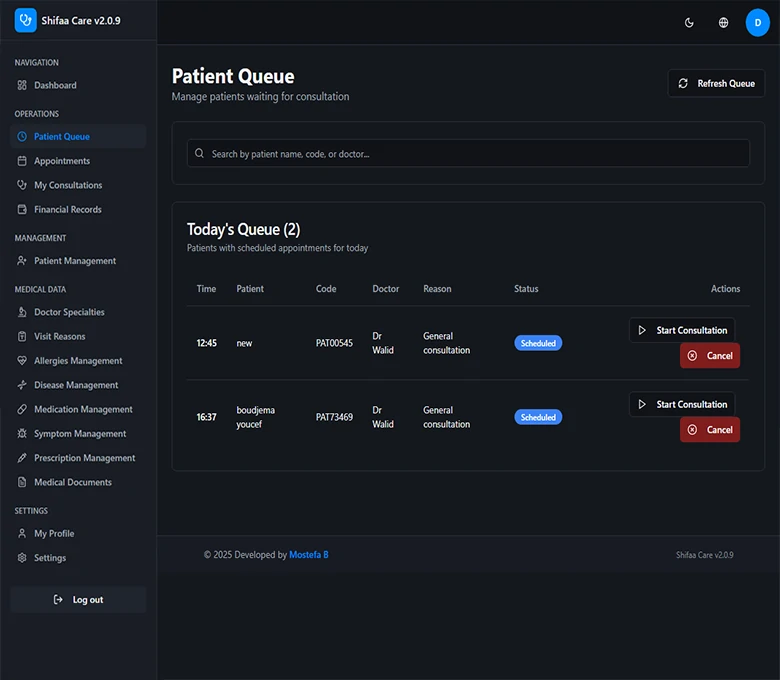Open Prescription Management page
The width and height of the screenshot is (780, 680).
[78, 458]
